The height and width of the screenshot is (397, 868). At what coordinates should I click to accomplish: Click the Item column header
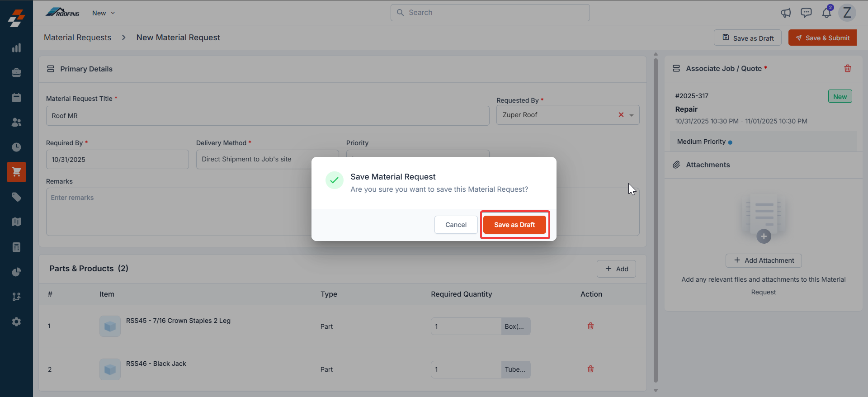pyautogui.click(x=107, y=294)
